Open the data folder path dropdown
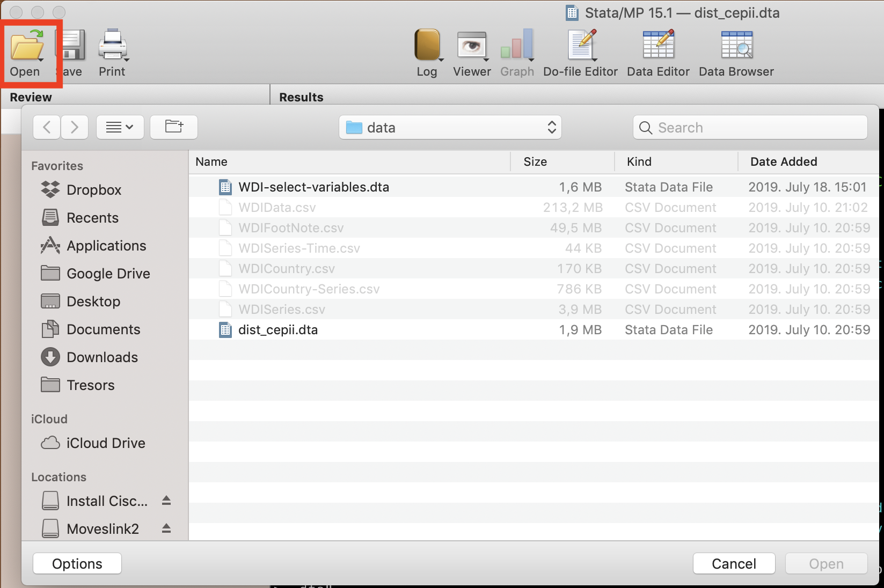The image size is (884, 588). [450, 127]
